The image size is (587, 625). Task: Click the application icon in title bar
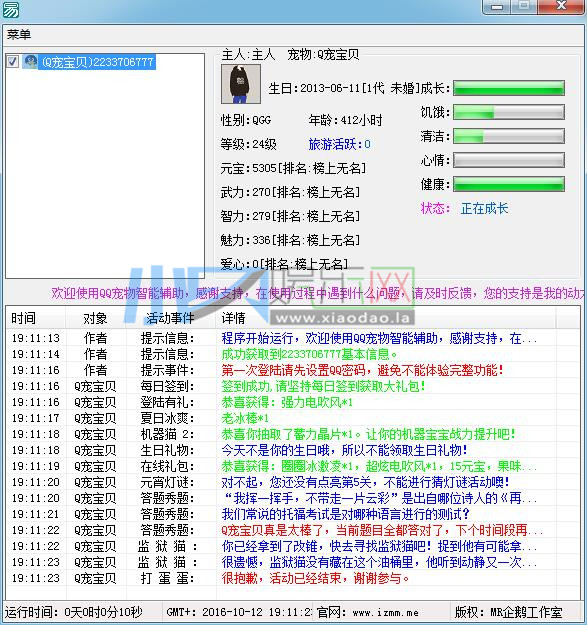pyautogui.click(x=10, y=10)
